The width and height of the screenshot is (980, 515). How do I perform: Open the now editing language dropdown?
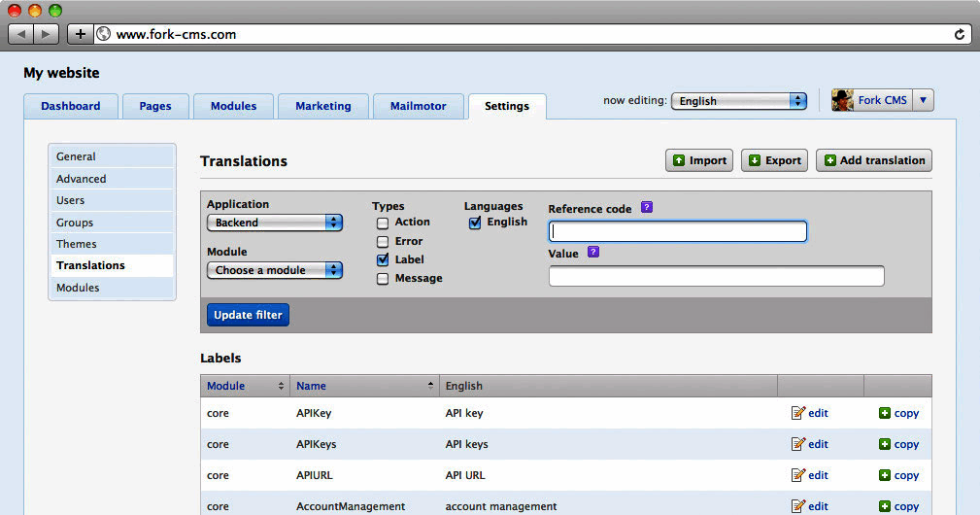pos(739,101)
